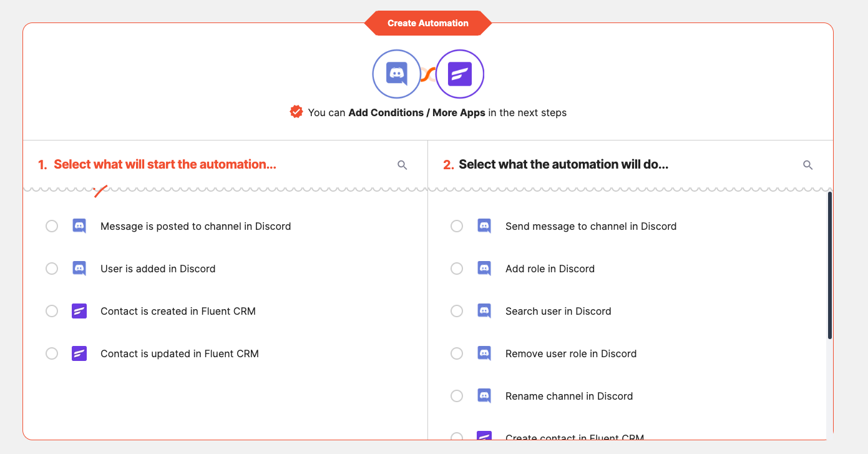Screen dimensions: 868x454
Task: Select 'Message is posted to channel' radio button
Action: [x=52, y=226]
